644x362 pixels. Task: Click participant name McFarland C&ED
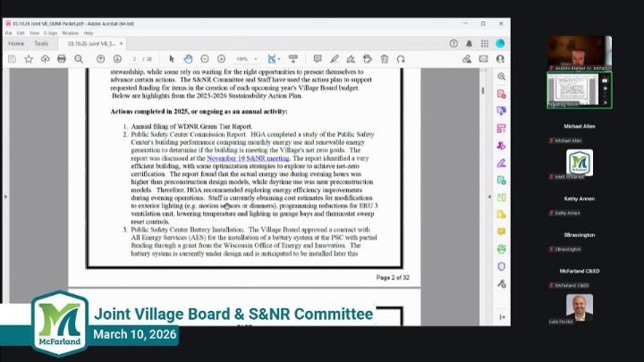tap(580, 272)
